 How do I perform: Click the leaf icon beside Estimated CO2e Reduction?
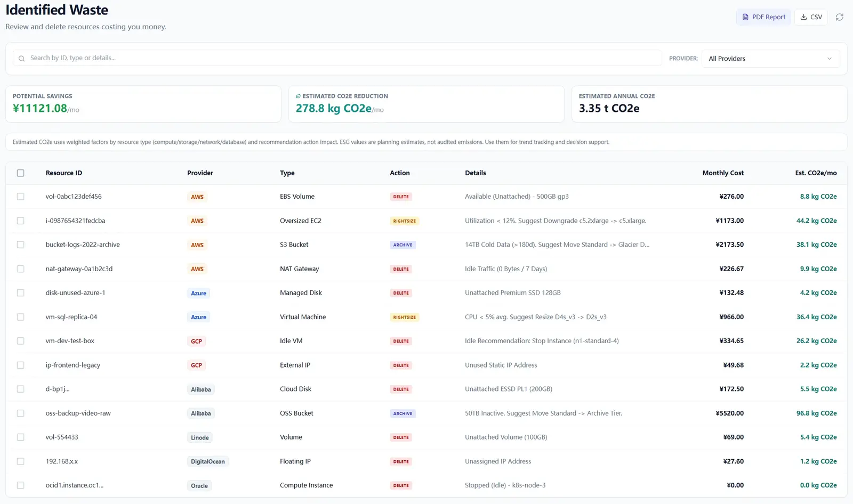coord(298,96)
